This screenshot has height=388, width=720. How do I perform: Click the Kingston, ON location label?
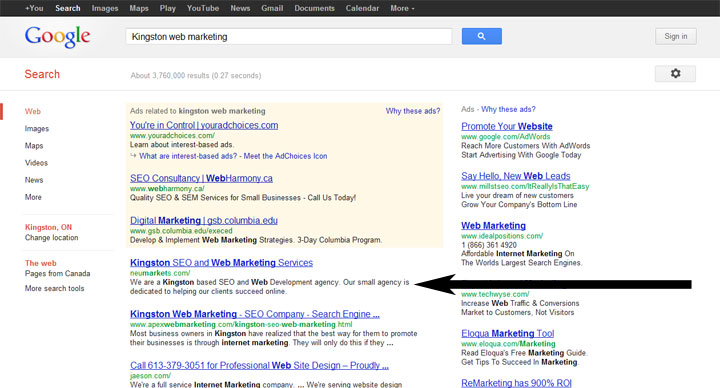pyautogui.click(x=48, y=227)
